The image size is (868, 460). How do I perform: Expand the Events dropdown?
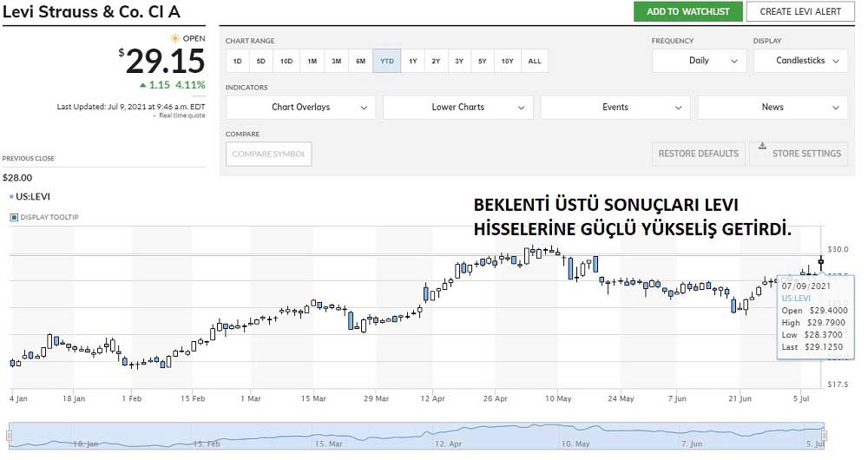click(x=615, y=108)
